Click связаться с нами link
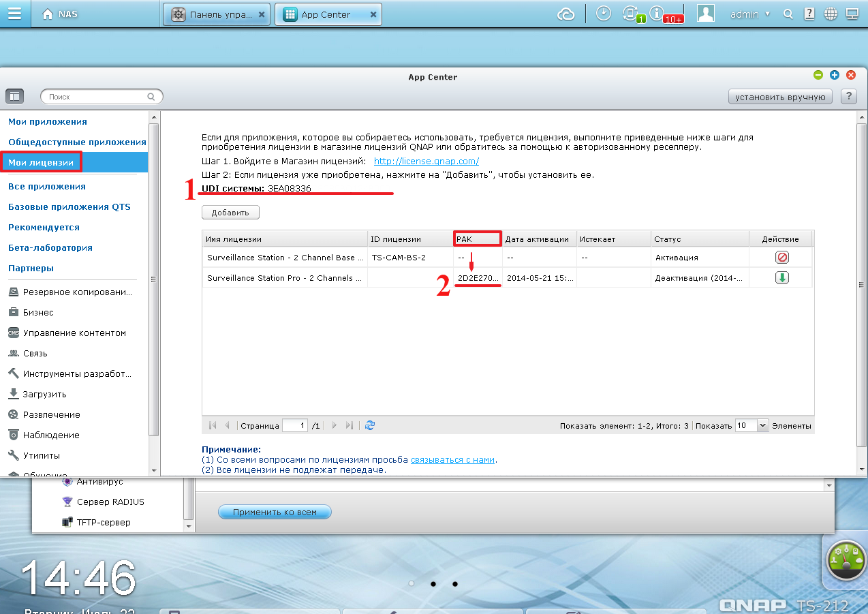Screen dimensions: 868x614 coord(452,459)
